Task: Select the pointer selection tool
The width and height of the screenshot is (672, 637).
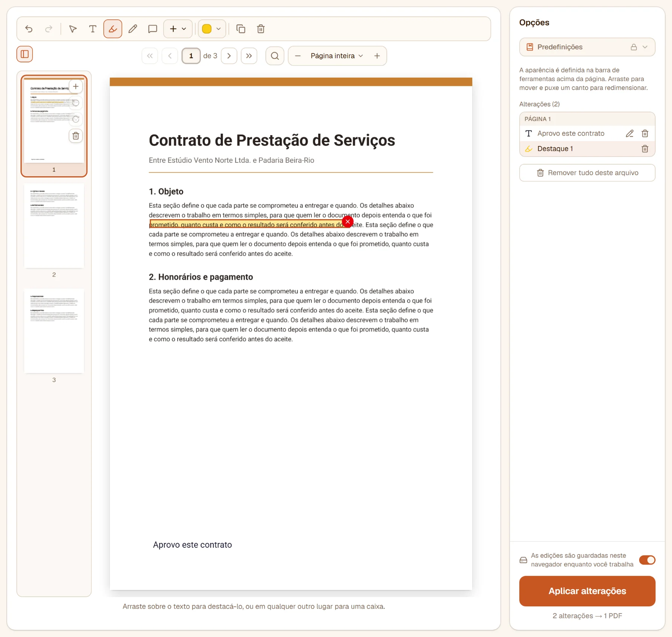Action: coord(73,29)
